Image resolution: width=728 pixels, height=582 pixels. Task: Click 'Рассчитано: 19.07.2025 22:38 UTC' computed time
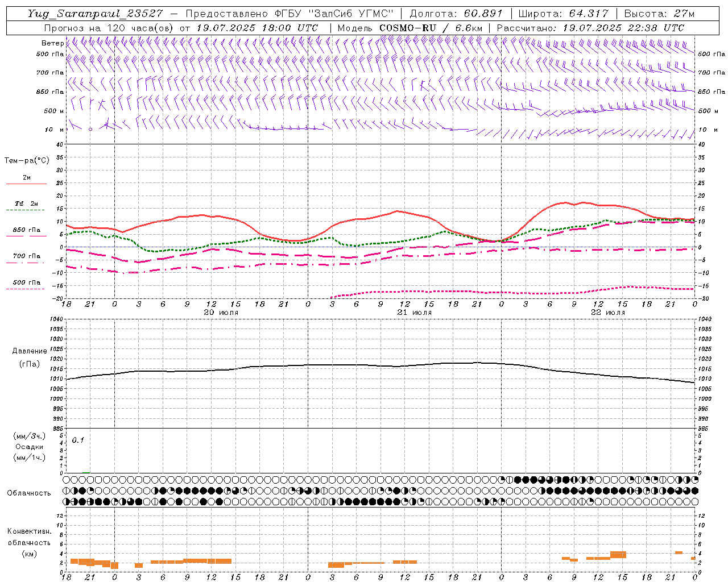[590, 28]
